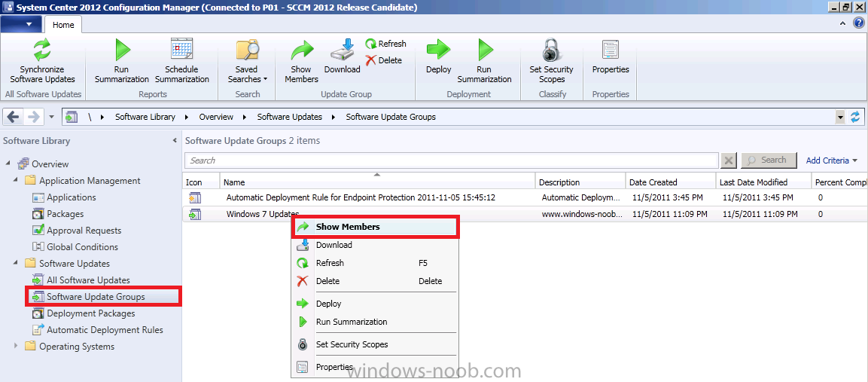868x382 pixels.
Task: Click Endpoint Protection group row icon
Action: [x=194, y=197]
